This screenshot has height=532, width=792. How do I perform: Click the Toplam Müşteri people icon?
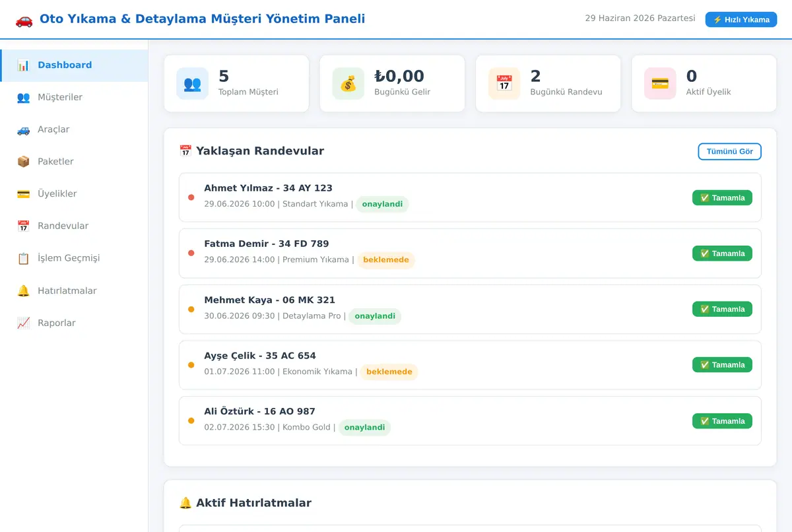[192, 84]
